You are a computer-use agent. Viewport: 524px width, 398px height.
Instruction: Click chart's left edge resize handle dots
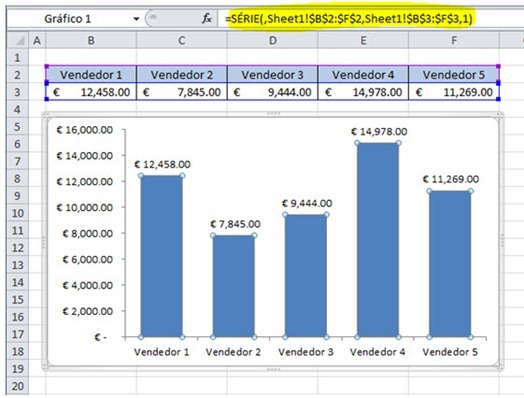pos(43,242)
